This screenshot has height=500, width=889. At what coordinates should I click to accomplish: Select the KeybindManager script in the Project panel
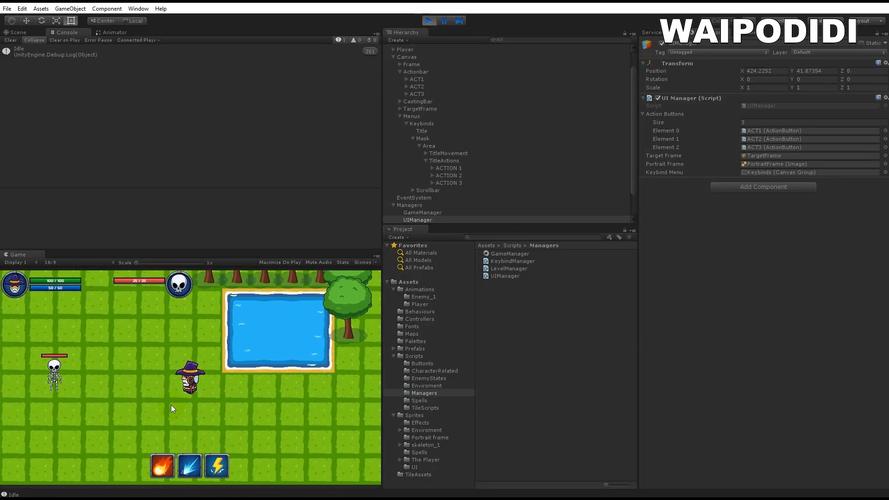(511, 261)
